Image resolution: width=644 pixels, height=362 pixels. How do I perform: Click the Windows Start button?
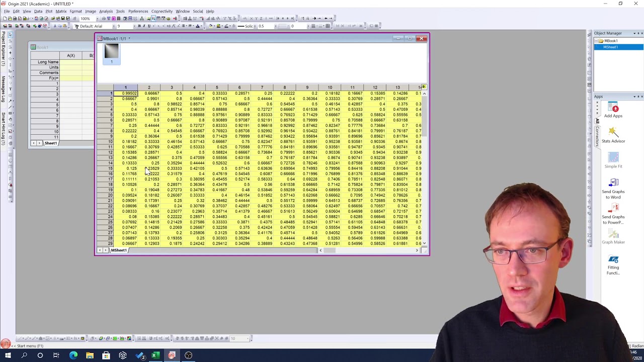point(8,355)
